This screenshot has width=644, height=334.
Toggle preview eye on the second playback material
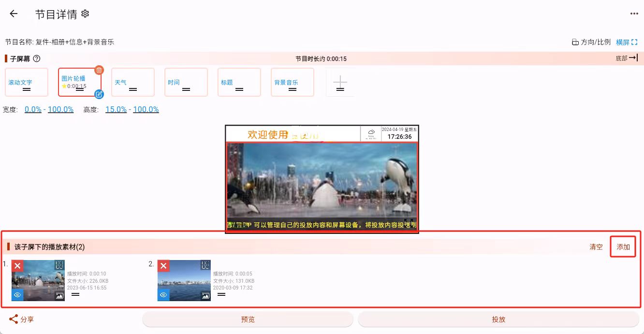pyautogui.click(x=163, y=295)
